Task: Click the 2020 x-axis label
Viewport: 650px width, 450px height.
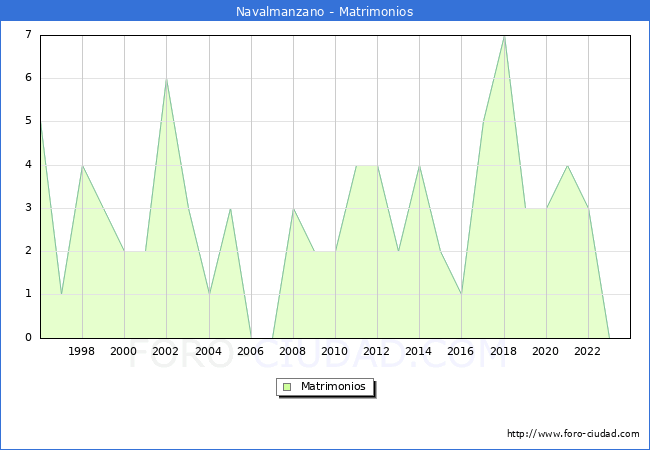Action: click(546, 351)
